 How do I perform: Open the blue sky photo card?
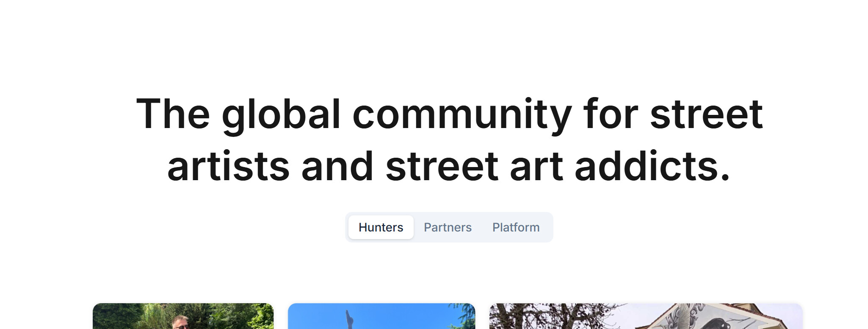[381, 316]
